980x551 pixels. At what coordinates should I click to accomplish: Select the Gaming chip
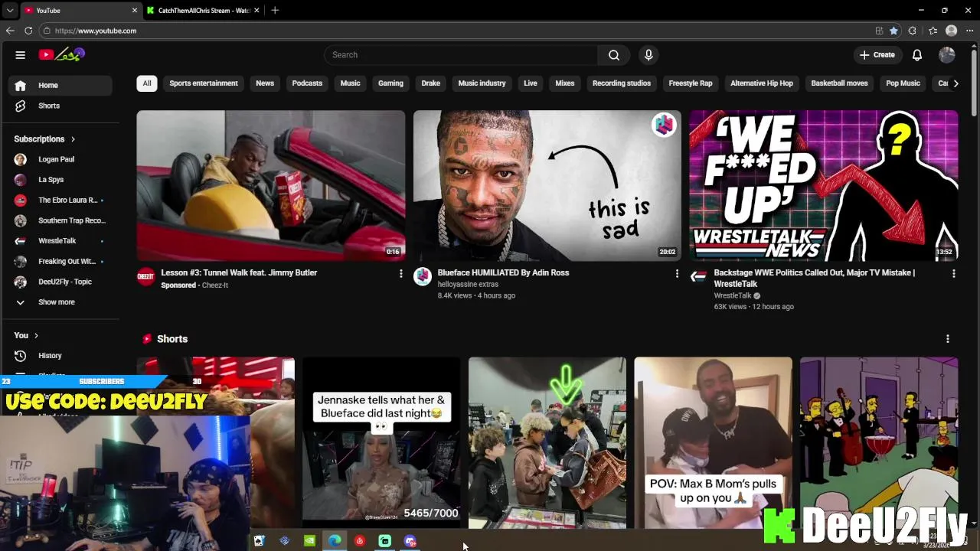click(x=390, y=83)
